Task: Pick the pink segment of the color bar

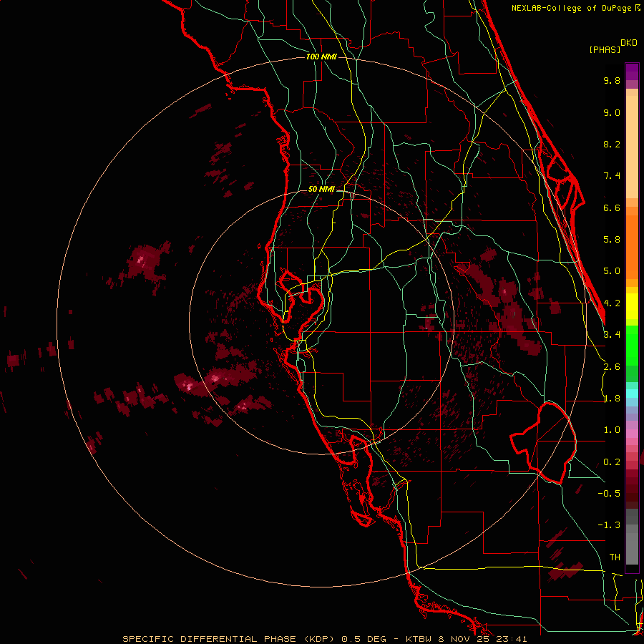Action: pyautogui.click(x=632, y=434)
